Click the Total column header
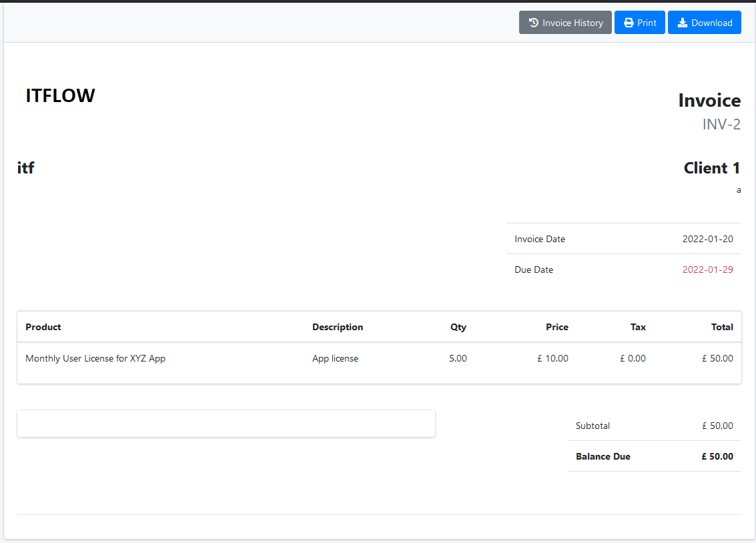This screenshot has height=543, width=756. (722, 327)
